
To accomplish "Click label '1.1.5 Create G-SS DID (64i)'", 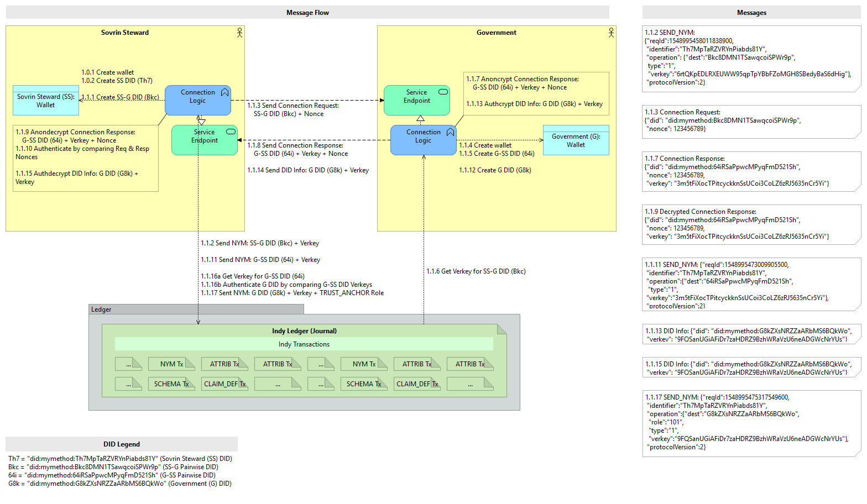I will pos(497,154).
